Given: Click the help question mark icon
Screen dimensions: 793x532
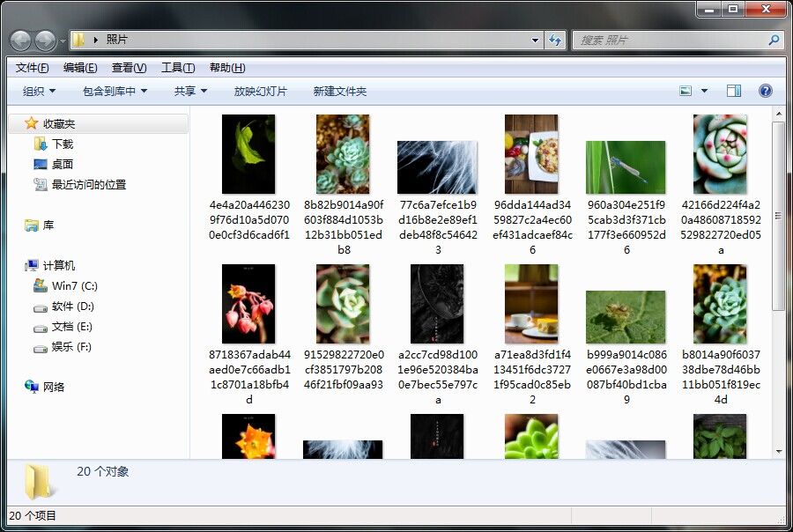Looking at the screenshot, I should (x=765, y=91).
